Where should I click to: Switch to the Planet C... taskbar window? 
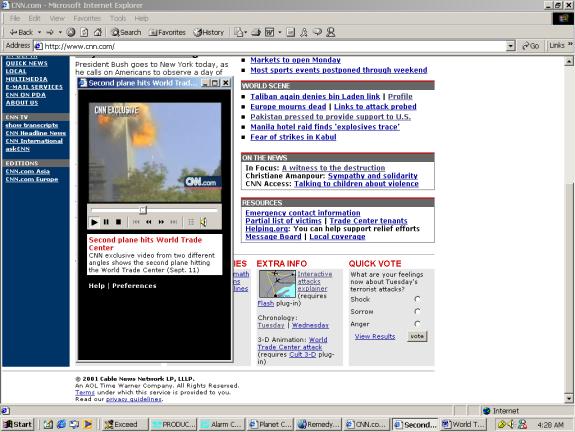[x=270, y=424]
